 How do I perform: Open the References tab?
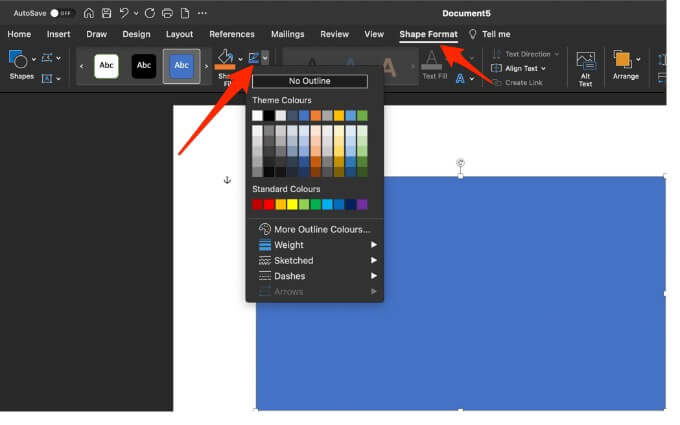(x=232, y=34)
